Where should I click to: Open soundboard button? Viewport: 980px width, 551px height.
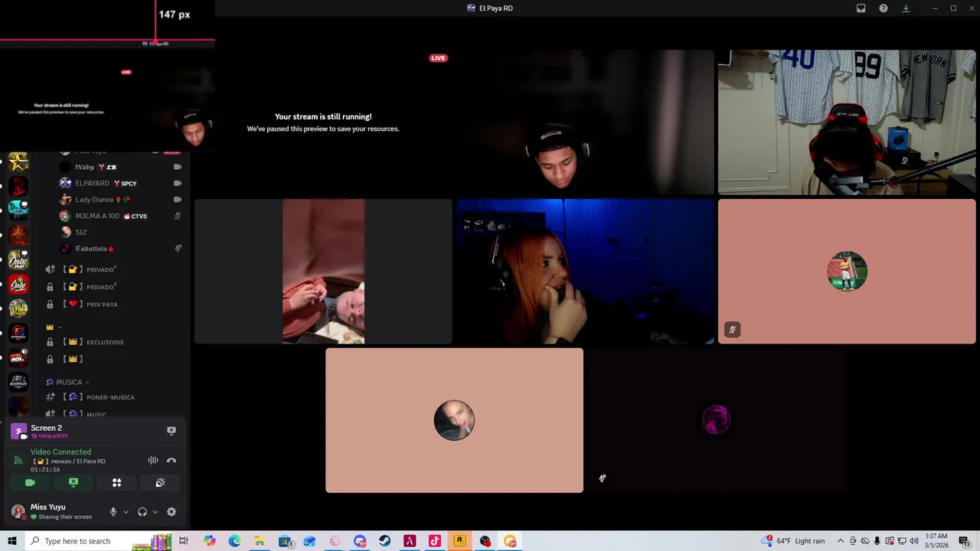click(x=160, y=483)
